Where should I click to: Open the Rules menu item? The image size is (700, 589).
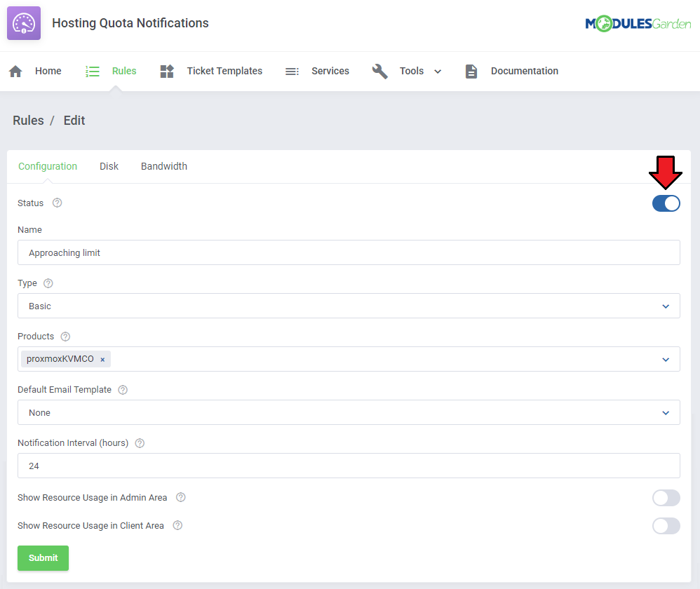pos(124,71)
